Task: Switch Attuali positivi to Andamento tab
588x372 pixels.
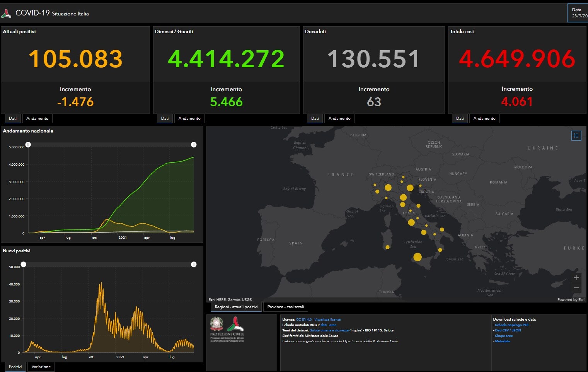Action: coord(37,119)
